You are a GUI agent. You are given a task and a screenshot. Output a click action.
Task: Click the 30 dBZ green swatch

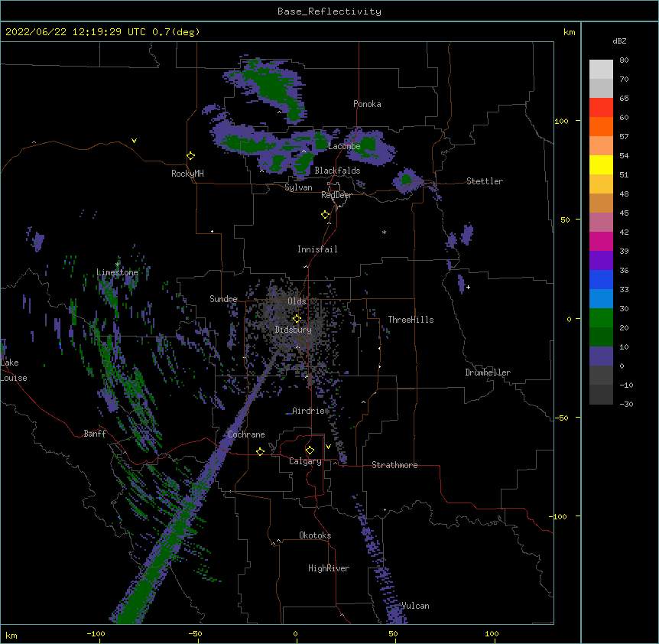(x=601, y=318)
